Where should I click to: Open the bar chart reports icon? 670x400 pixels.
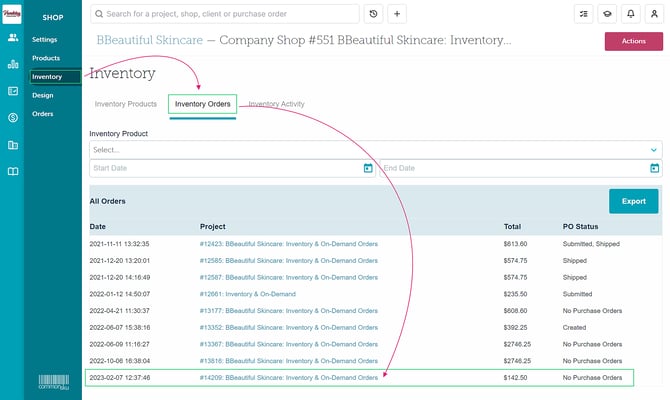pos(13,64)
